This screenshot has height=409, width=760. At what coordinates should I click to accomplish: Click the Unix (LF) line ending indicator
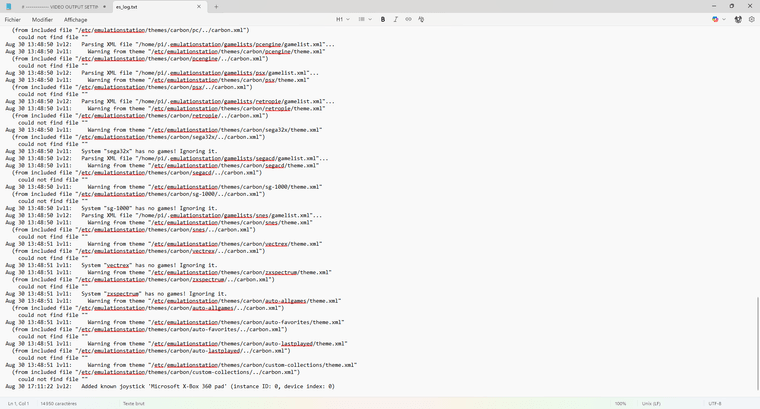click(x=651, y=403)
